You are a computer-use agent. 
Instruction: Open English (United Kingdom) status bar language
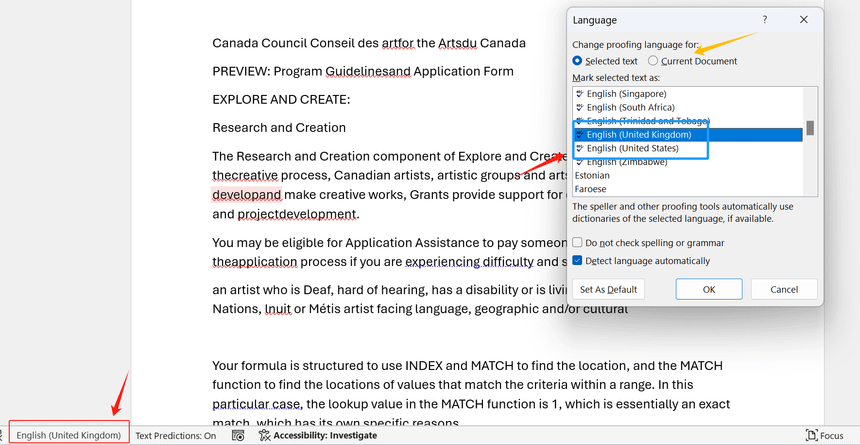69,436
